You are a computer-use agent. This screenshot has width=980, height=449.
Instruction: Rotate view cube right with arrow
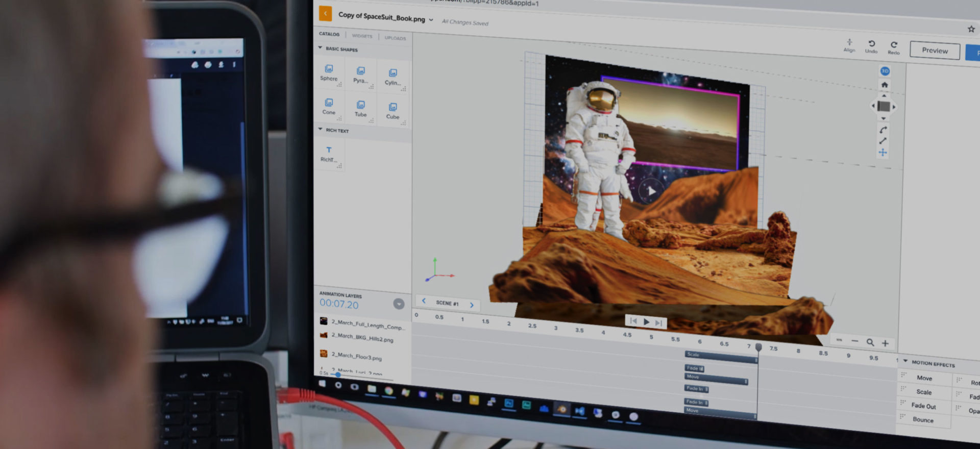pyautogui.click(x=894, y=107)
